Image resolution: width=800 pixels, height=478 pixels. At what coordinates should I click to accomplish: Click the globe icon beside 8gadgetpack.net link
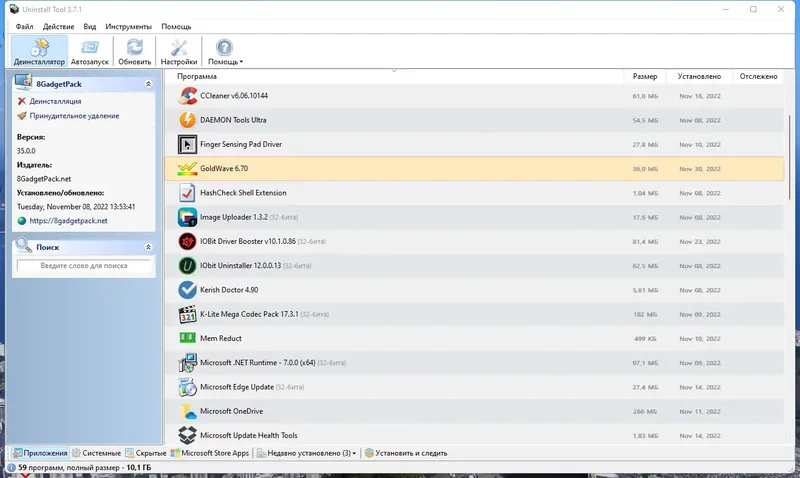[x=21, y=221]
